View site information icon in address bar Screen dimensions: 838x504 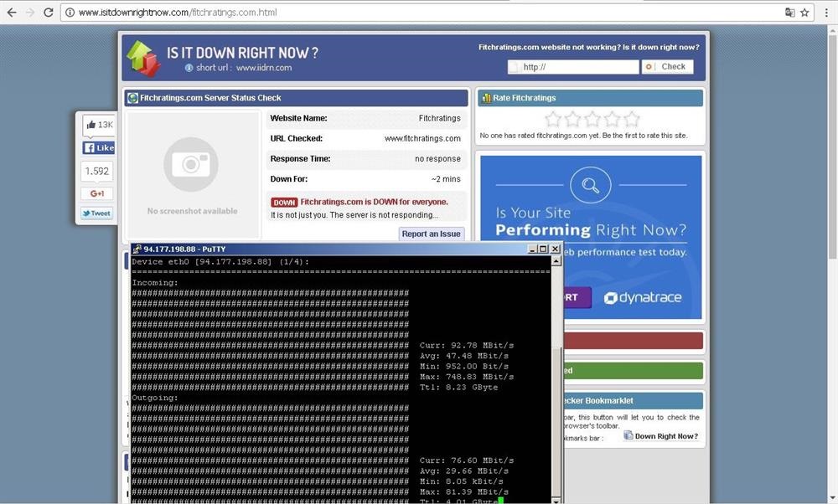70,13
